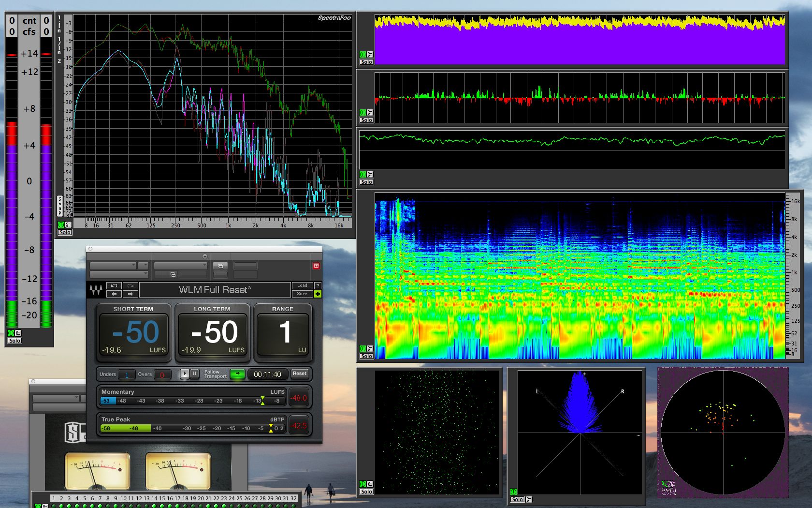Go to previous preset with left arrow

(x=114, y=294)
